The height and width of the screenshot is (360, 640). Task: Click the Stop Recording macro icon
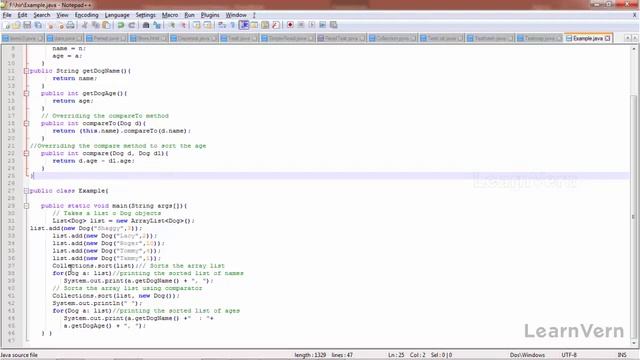pos(301,25)
